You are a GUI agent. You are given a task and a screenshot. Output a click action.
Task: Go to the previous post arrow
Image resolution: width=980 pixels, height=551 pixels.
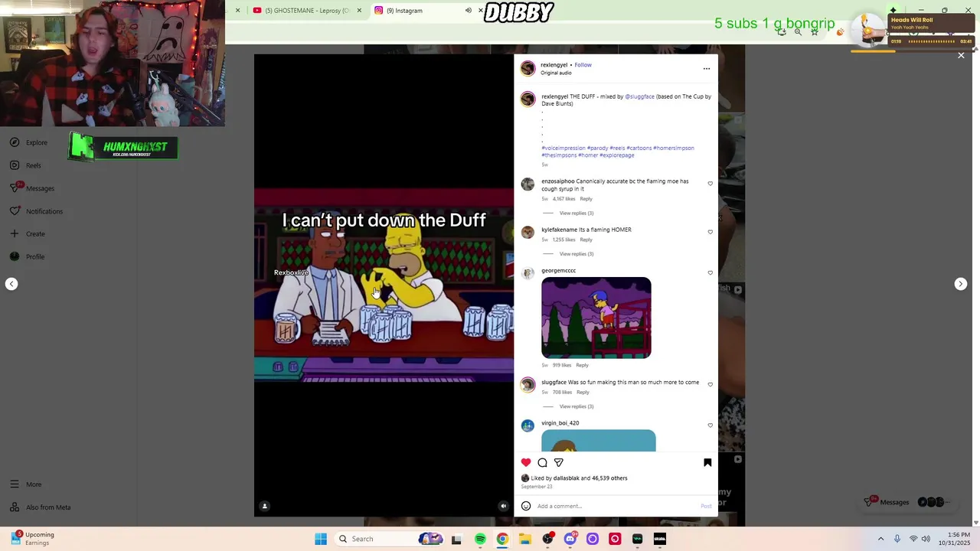click(11, 284)
